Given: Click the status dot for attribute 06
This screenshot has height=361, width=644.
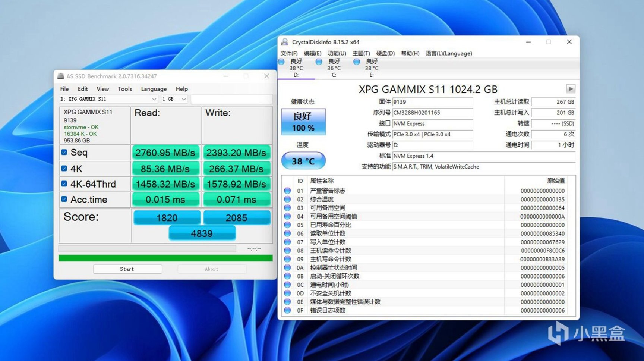Looking at the screenshot, I should coord(287,233).
